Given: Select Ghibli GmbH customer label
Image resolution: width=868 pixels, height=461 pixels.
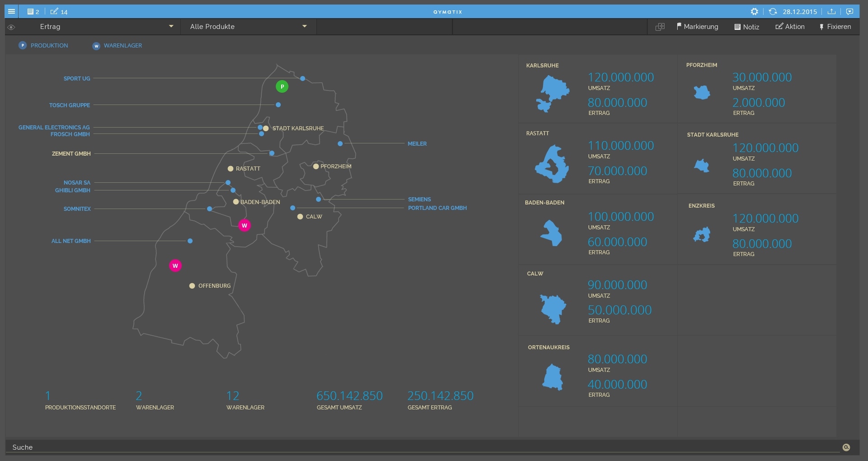Looking at the screenshot, I should [73, 190].
